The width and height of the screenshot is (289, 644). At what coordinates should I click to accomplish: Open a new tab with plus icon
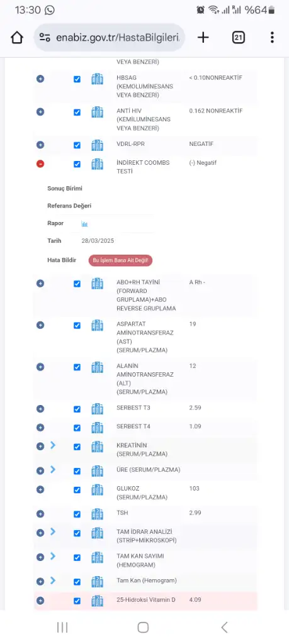(x=203, y=38)
